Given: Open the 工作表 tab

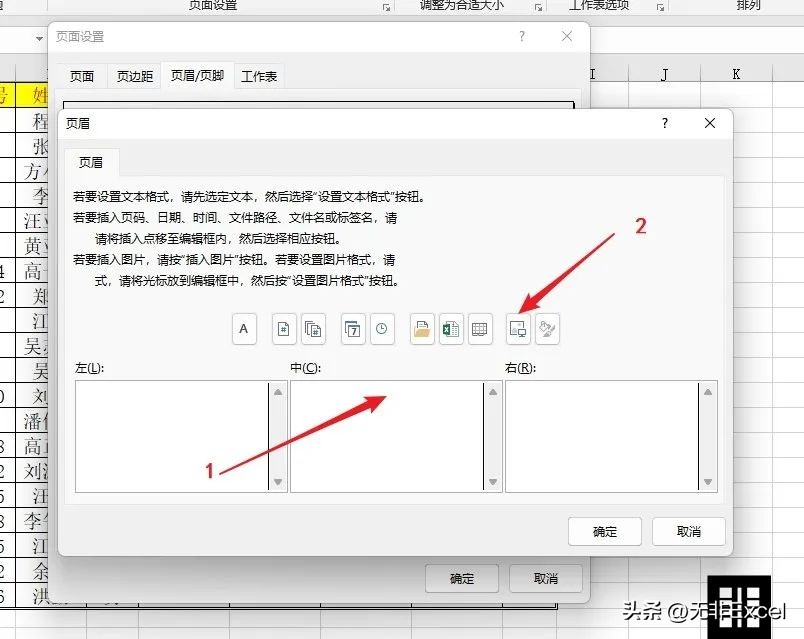Looking at the screenshot, I should point(259,76).
